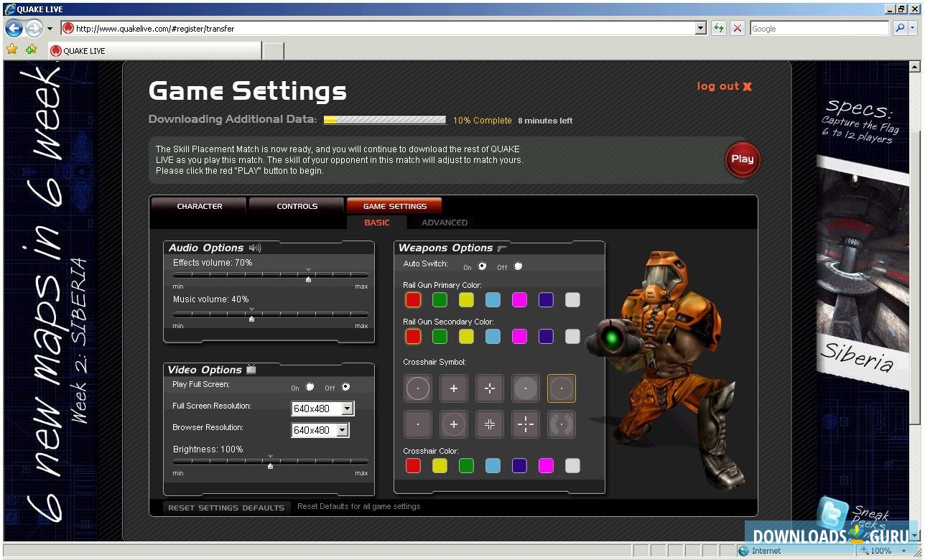Click the Google search magnifier button
This screenshot has width=925, height=560.
pos(900,29)
